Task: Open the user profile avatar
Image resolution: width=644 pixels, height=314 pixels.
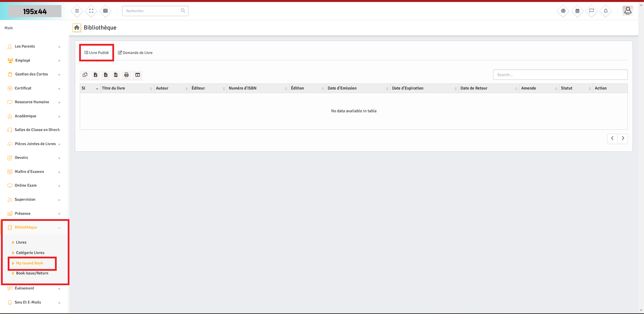Action: (627, 11)
